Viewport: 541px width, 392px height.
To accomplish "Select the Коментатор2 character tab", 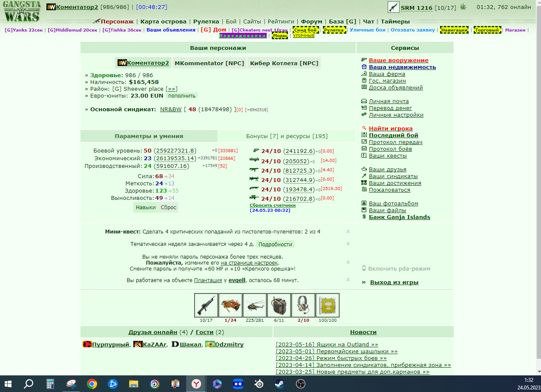I will [x=143, y=63].
